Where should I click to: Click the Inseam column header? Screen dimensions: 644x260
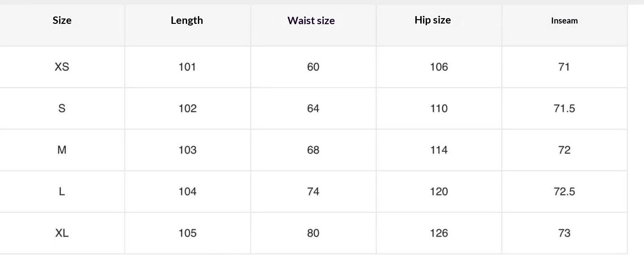(564, 21)
